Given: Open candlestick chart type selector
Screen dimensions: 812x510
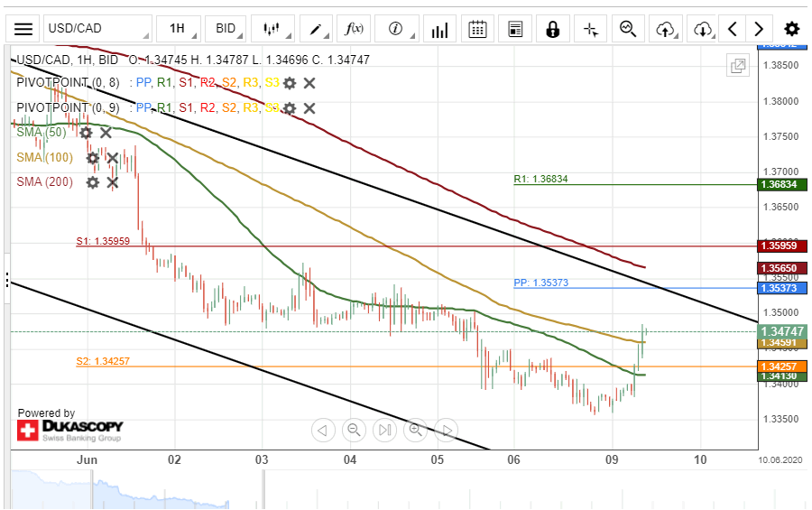Looking at the screenshot, I should tap(272, 29).
